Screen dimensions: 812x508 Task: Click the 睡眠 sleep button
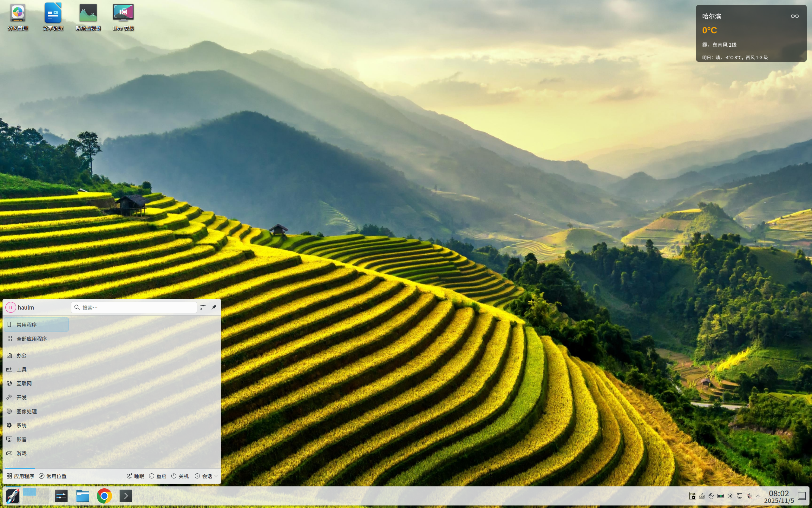click(135, 476)
